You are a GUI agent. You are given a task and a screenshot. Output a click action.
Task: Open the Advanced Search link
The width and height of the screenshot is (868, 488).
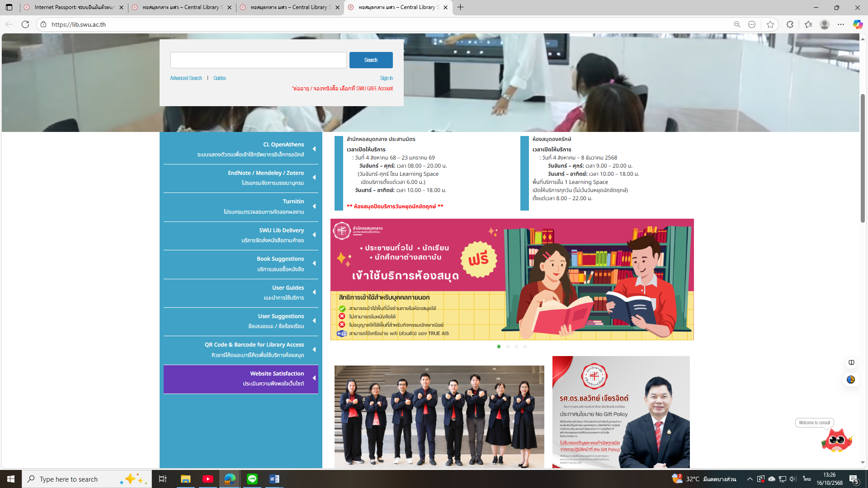[185, 78]
